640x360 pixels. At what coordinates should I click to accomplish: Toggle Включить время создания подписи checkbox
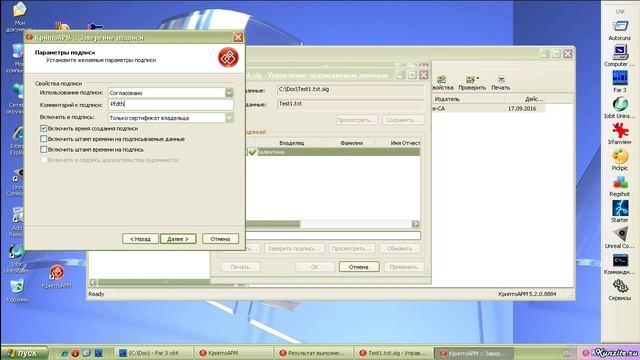click(44, 129)
